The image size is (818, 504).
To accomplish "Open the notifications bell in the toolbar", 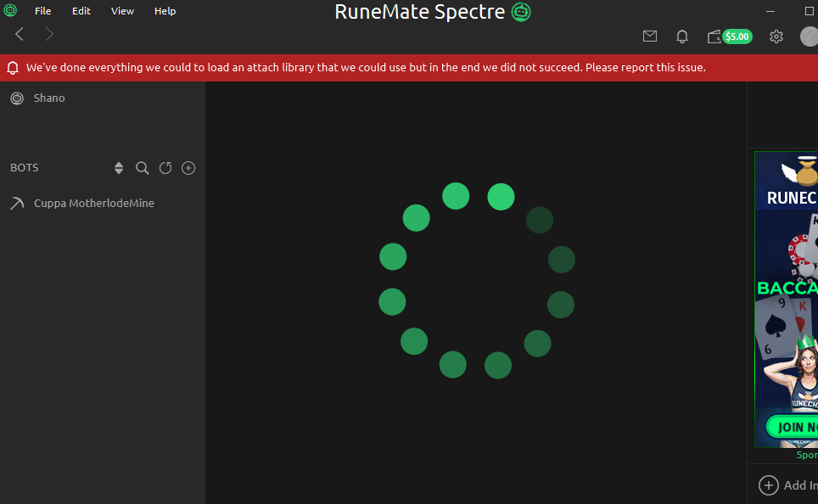I will point(682,36).
